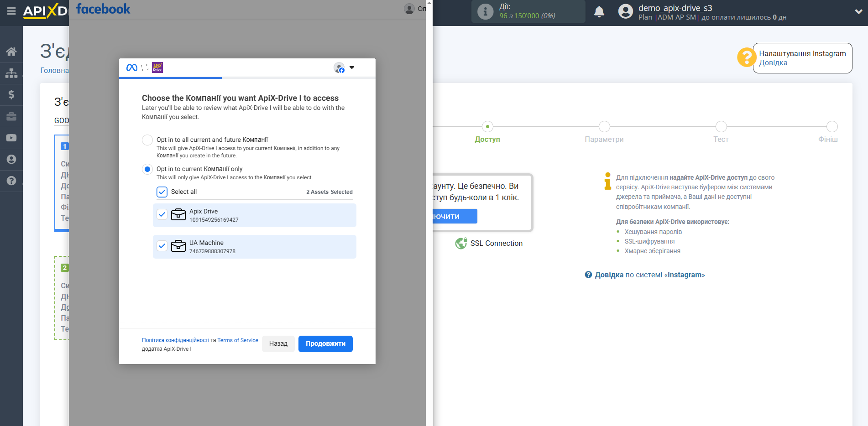Click the SSL Connection shield icon

click(x=461, y=244)
